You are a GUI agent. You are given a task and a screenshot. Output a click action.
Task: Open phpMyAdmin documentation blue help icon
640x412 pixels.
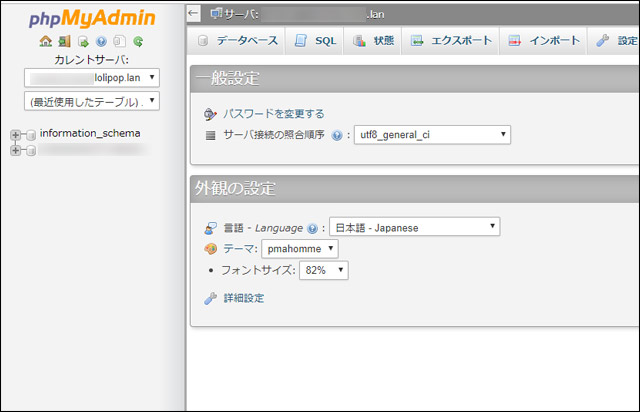101,42
